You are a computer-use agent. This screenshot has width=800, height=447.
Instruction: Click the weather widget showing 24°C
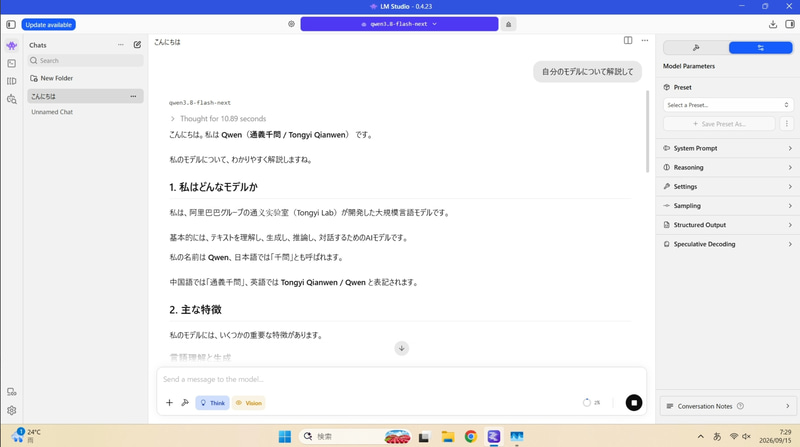[x=28, y=435]
